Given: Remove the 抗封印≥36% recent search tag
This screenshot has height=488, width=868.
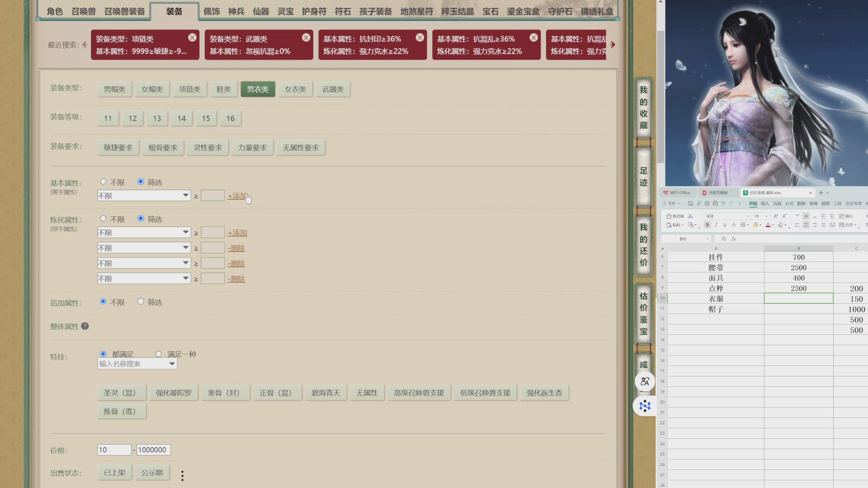Looking at the screenshot, I should point(420,38).
